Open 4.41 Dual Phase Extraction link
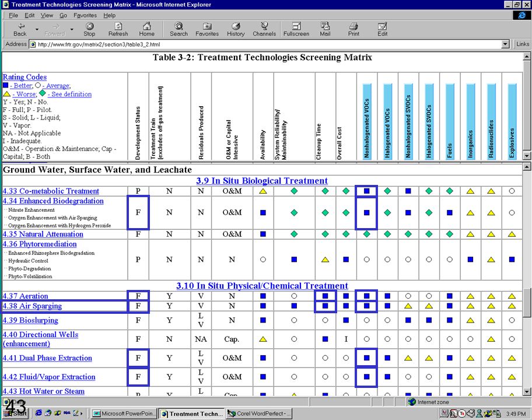 (x=47, y=358)
